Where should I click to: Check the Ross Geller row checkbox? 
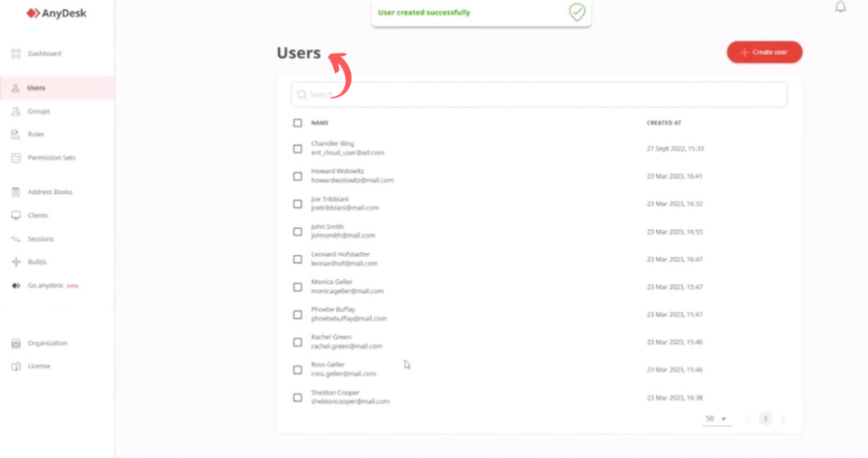click(x=298, y=370)
